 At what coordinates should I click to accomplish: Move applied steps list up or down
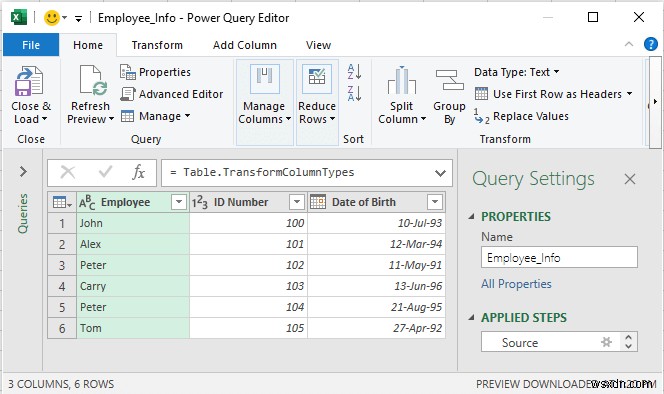coord(628,342)
